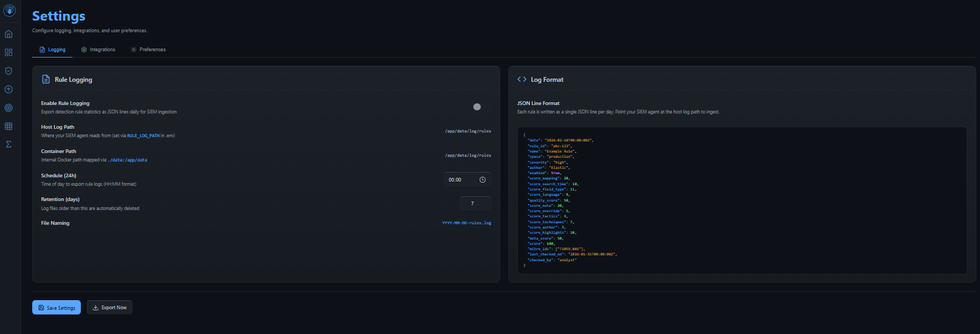Click the Container Path label
The width and height of the screenshot is (980, 334).
(59, 151)
